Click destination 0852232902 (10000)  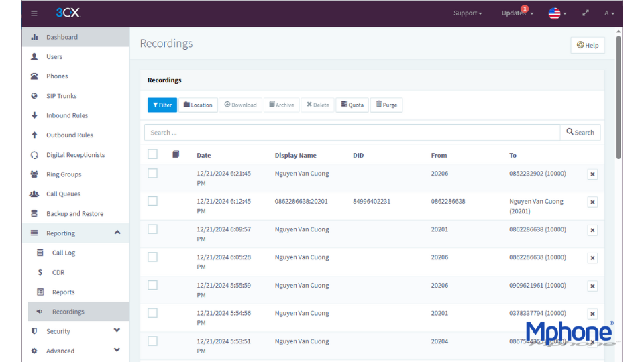[x=537, y=174]
